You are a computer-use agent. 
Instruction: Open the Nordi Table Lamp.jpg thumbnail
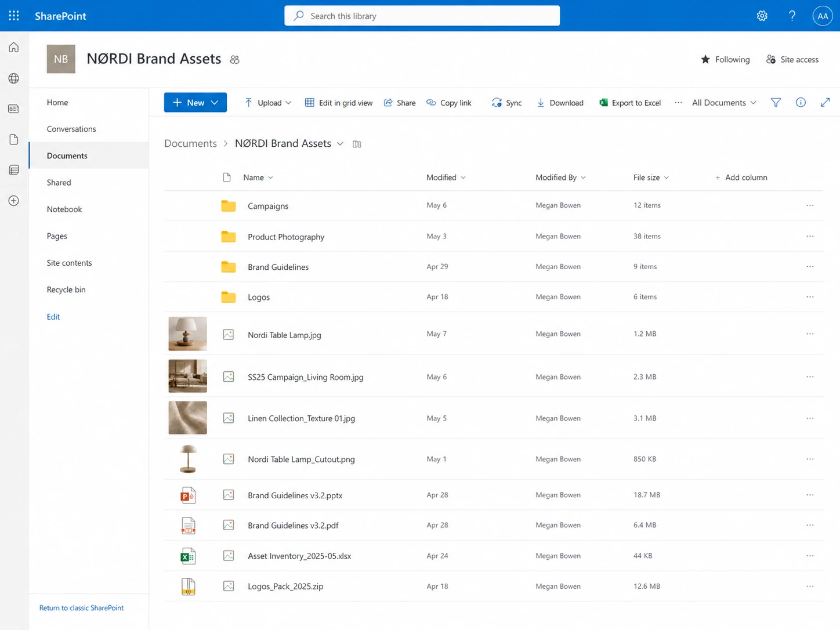click(x=187, y=334)
